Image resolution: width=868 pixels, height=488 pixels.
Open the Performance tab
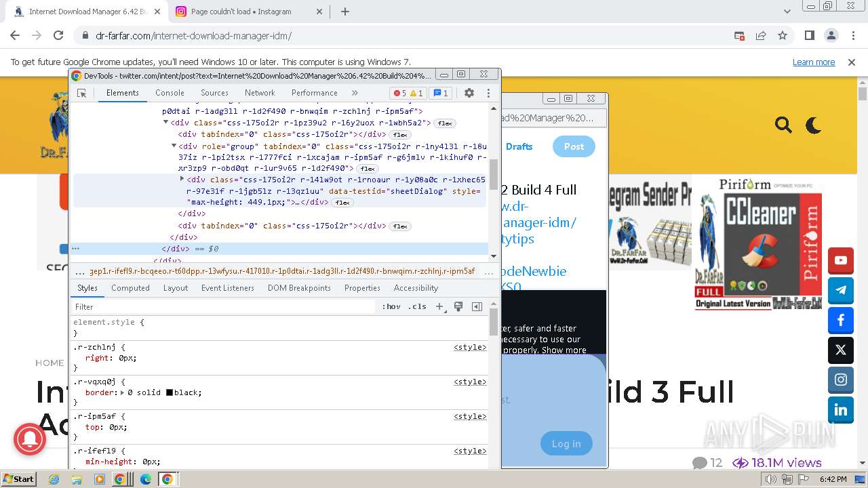[x=315, y=93]
